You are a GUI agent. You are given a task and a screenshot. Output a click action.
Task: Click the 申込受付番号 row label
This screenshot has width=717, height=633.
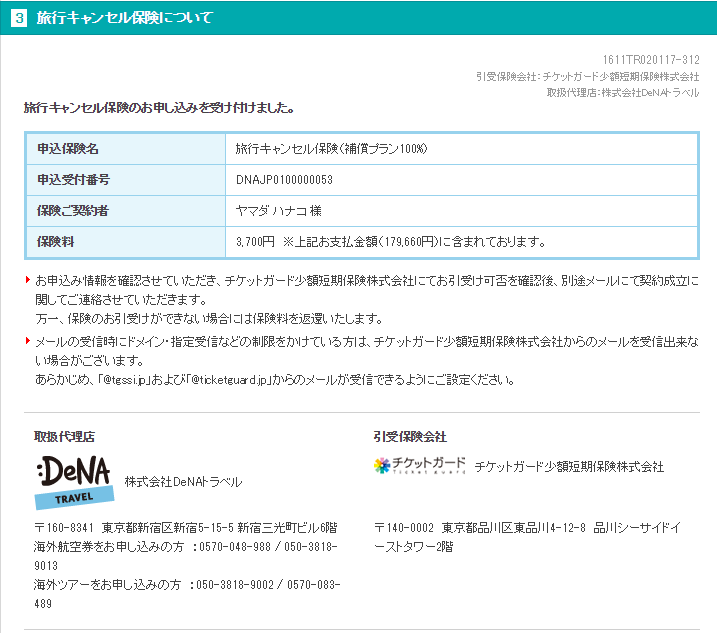[x=74, y=179]
